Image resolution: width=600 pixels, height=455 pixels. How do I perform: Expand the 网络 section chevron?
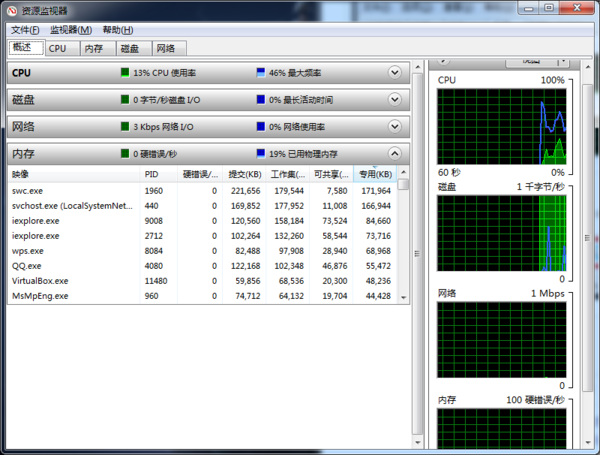(395, 127)
